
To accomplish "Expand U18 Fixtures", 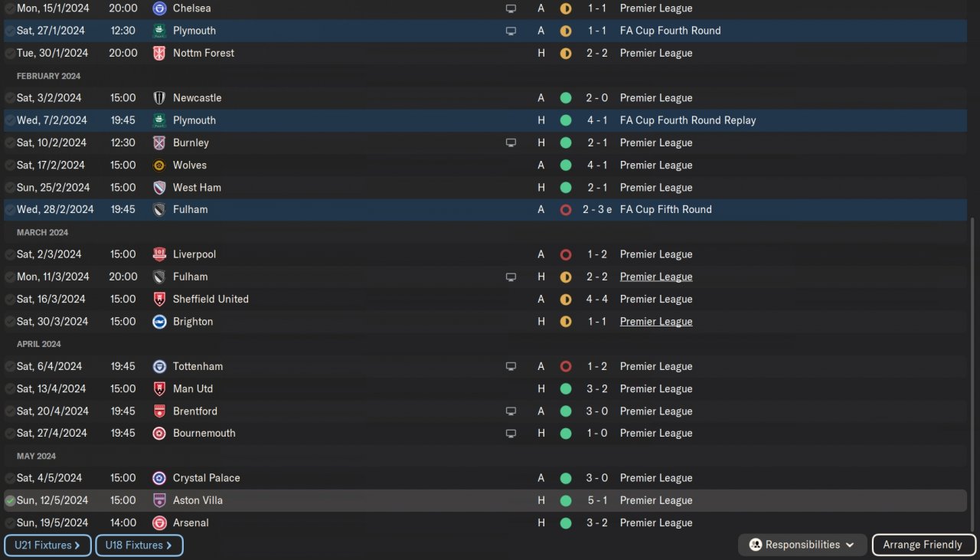I will pos(139,545).
